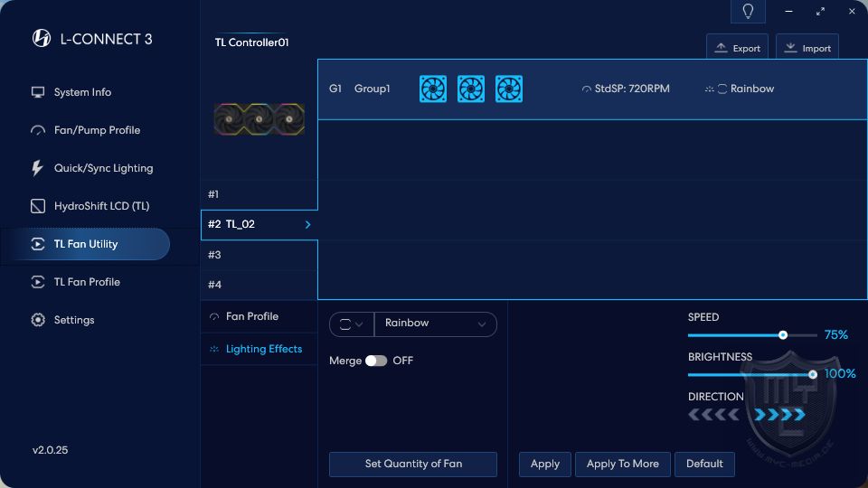Select the G1 Group1 row label
Image resolution: width=868 pixels, height=488 pixels.
[x=360, y=89]
